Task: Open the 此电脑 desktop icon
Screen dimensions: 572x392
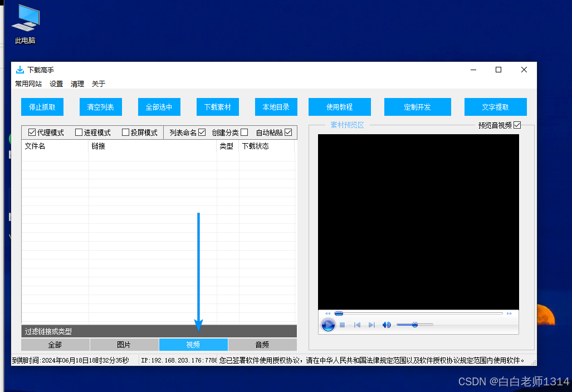Action: click(25, 24)
